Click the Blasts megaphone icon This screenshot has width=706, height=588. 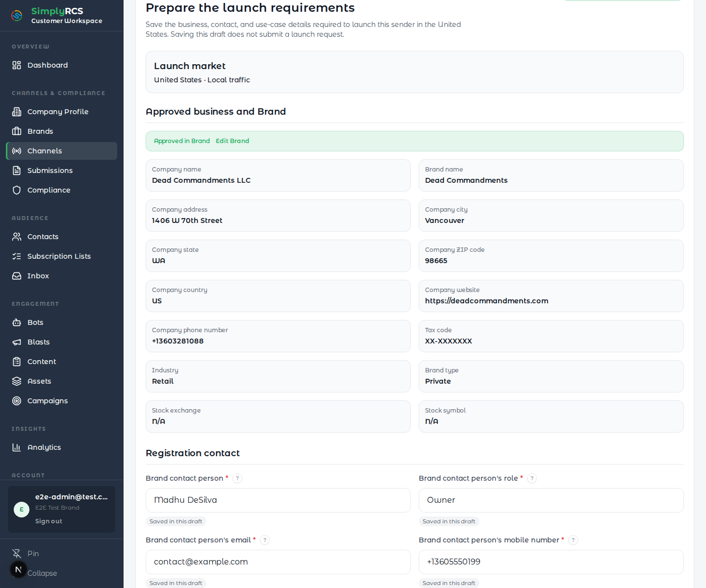pos(17,342)
